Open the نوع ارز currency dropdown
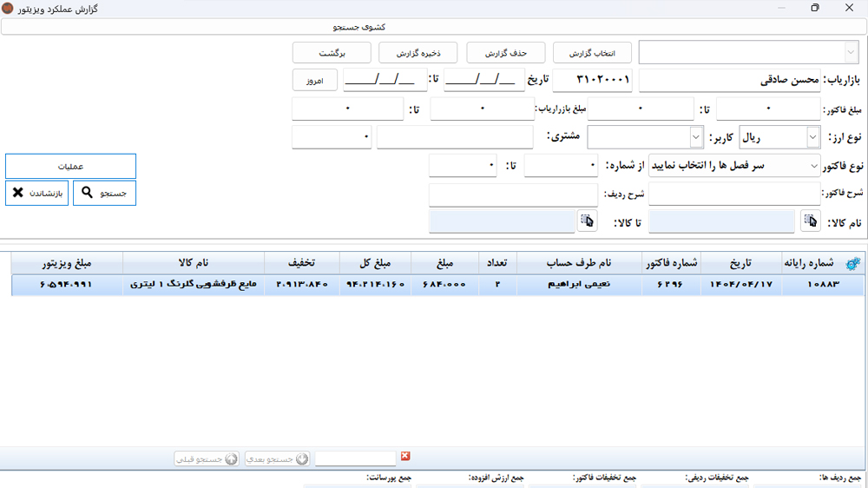Viewport: 868px width, 488px height. click(812, 137)
